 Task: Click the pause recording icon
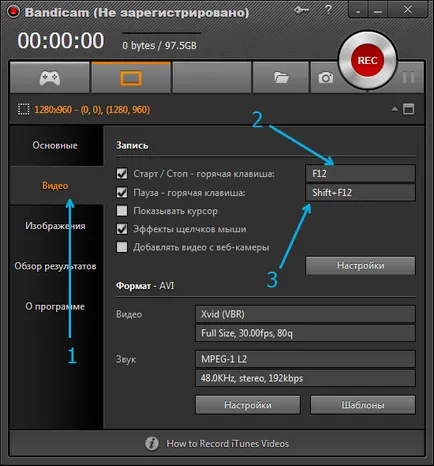(x=408, y=77)
